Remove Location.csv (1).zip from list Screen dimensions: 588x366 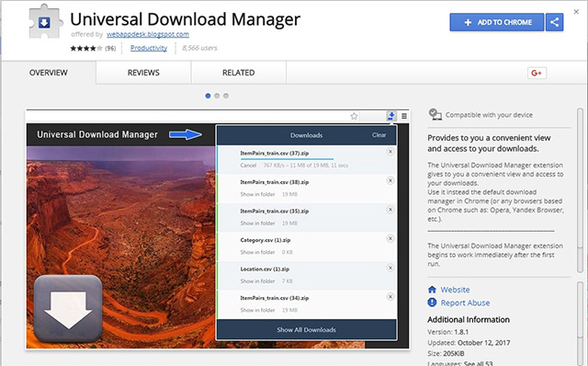pyautogui.click(x=390, y=268)
